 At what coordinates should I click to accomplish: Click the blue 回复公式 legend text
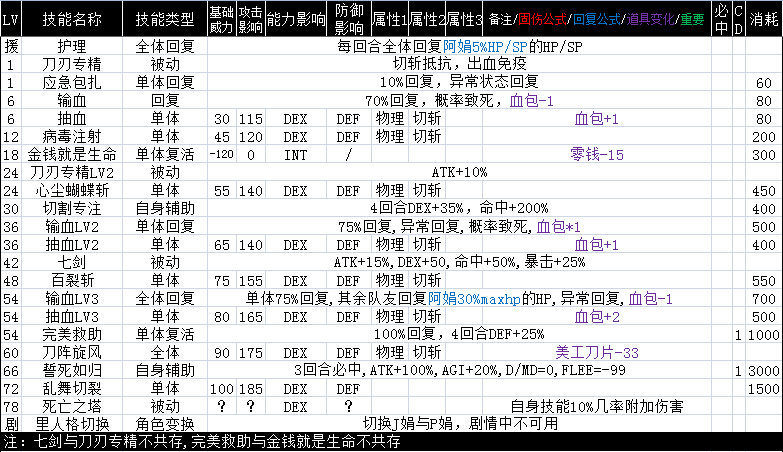click(x=597, y=19)
